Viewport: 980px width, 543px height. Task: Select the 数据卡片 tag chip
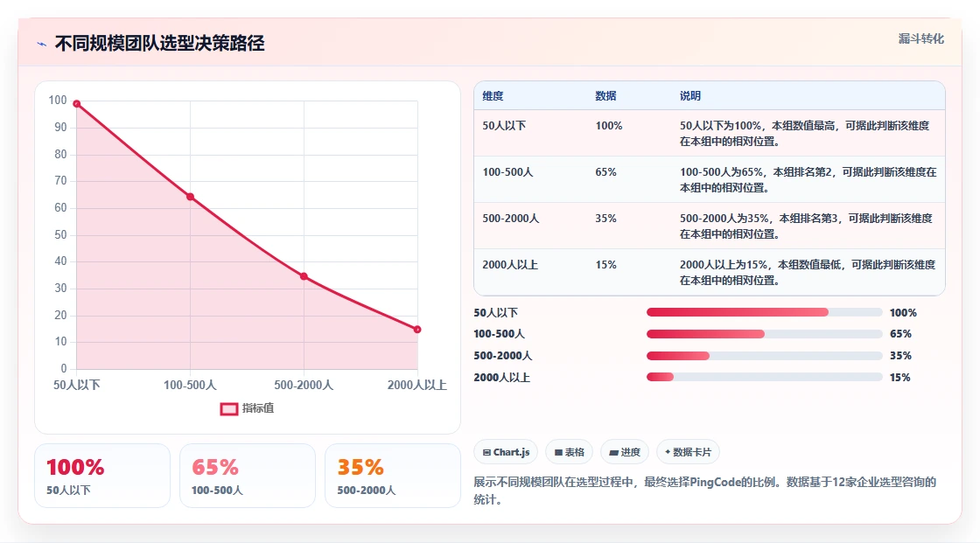[x=688, y=452]
